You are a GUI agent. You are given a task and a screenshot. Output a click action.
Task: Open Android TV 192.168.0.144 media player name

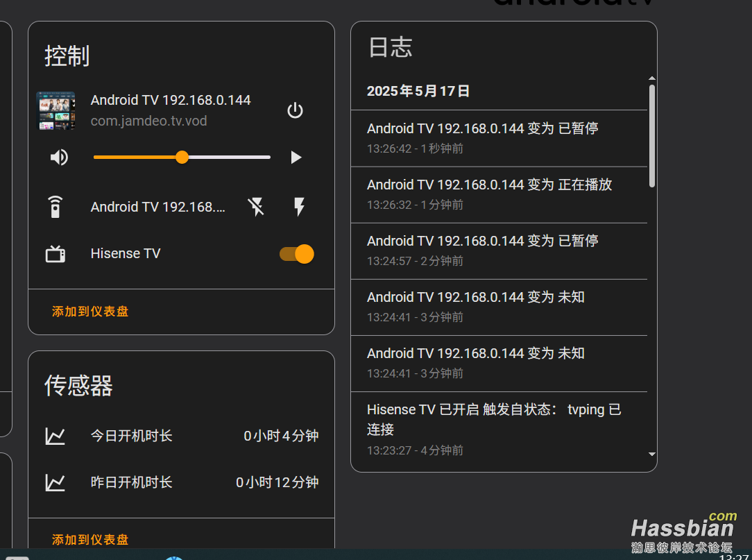click(x=171, y=100)
